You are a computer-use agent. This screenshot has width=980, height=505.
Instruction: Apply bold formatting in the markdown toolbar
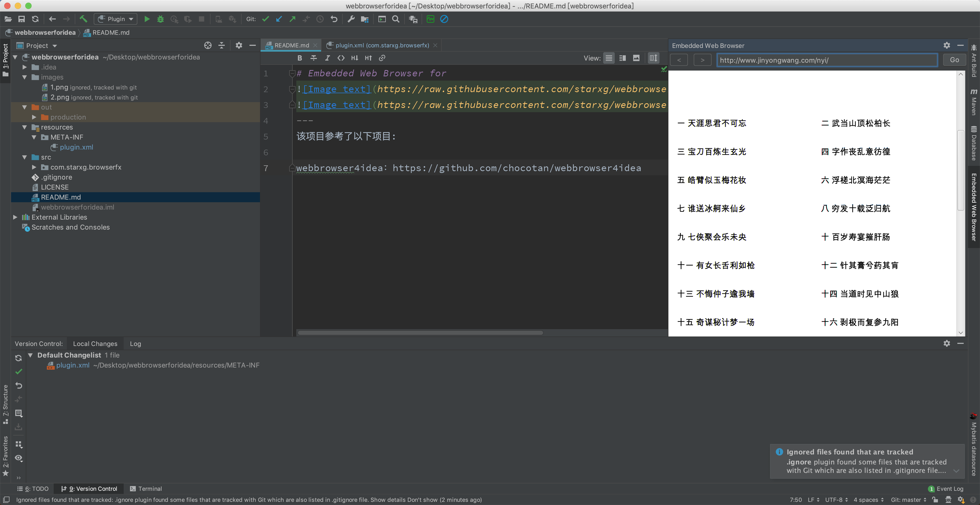[300, 58]
